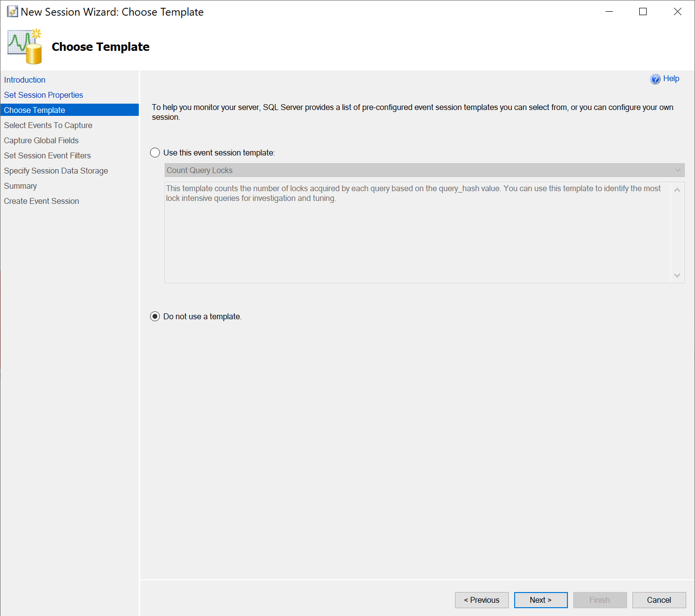Click the Previous button
Image resolution: width=695 pixels, height=616 pixels.
click(481, 600)
